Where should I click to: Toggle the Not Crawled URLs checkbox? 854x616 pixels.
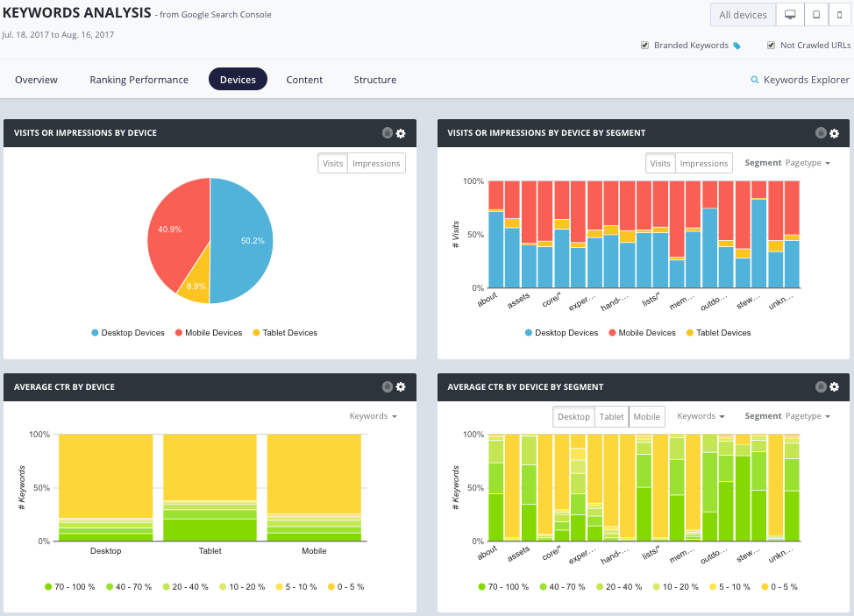pyautogui.click(x=771, y=46)
